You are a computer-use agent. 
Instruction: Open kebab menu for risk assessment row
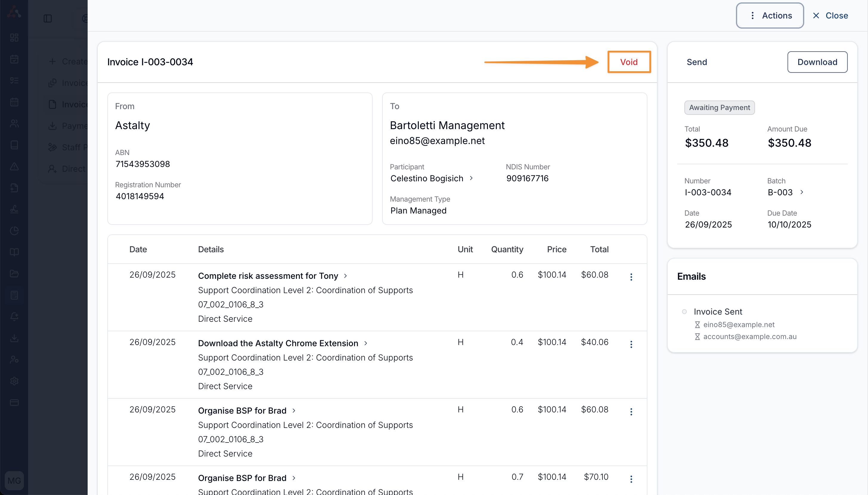pyautogui.click(x=631, y=277)
